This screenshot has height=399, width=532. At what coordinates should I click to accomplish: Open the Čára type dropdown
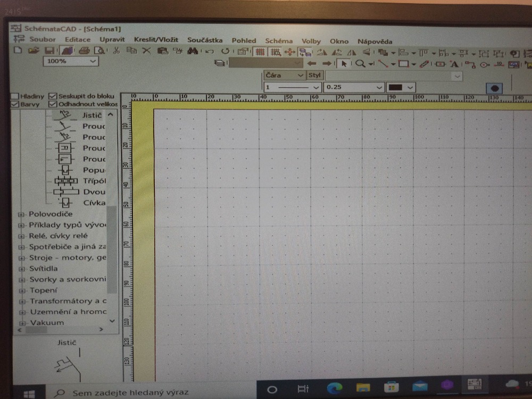tap(300, 76)
